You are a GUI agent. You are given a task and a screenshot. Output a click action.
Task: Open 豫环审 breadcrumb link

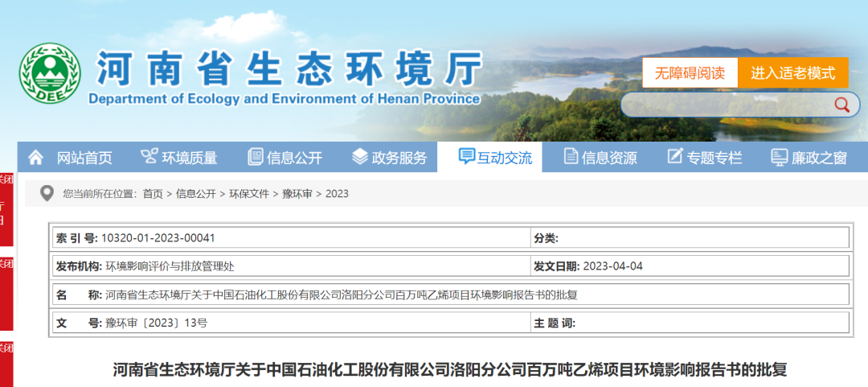tap(297, 194)
